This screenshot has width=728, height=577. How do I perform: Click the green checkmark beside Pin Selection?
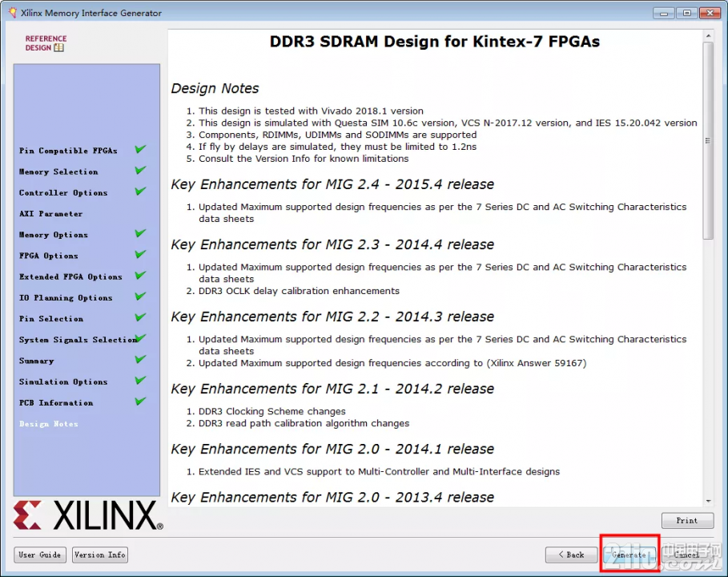click(x=140, y=317)
